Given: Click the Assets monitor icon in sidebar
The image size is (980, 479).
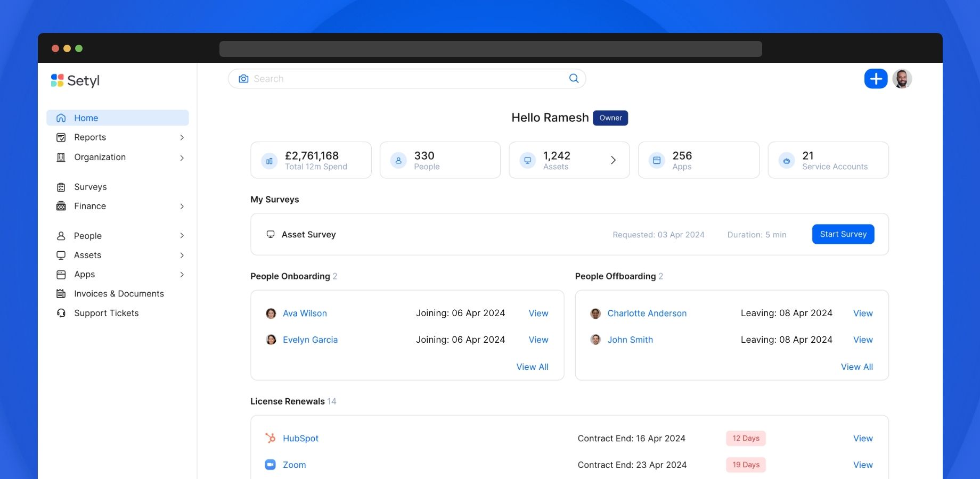Looking at the screenshot, I should (x=61, y=255).
